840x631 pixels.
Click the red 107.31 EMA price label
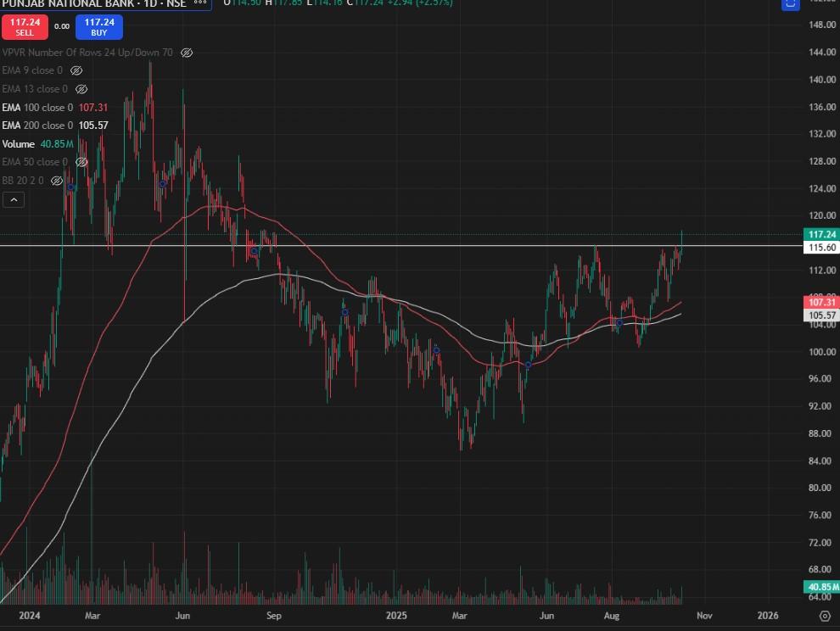(x=822, y=302)
